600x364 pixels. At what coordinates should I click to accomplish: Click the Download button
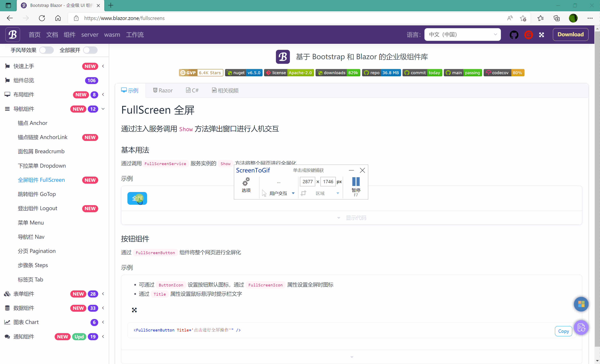coord(570,35)
